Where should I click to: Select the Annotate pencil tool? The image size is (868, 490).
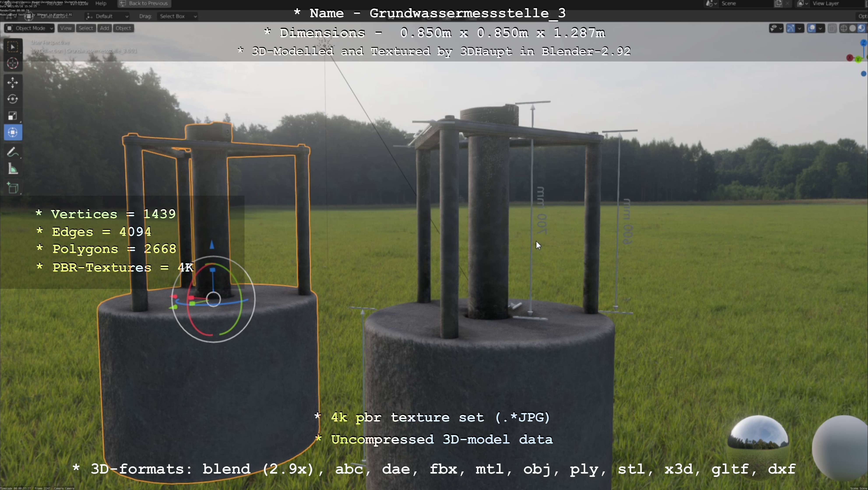coord(13,152)
